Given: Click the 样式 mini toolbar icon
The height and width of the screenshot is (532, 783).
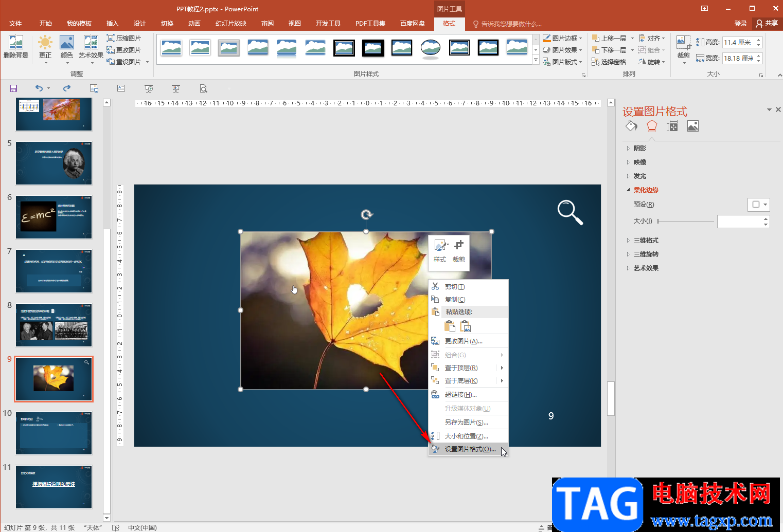Looking at the screenshot, I should pyautogui.click(x=440, y=251).
